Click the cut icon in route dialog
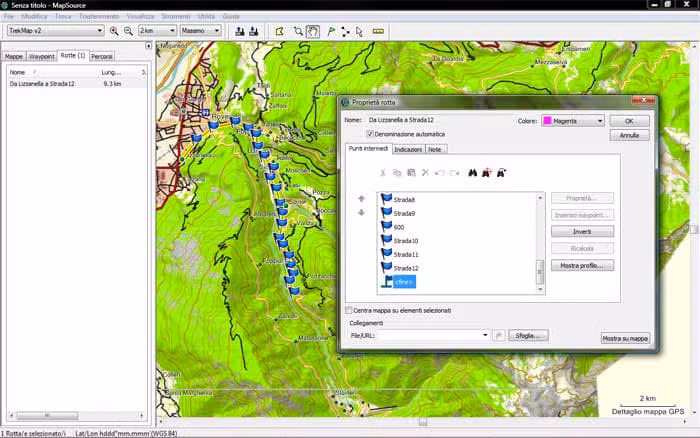The width and height of the screenshot is (700, 438). pos(383,173)
